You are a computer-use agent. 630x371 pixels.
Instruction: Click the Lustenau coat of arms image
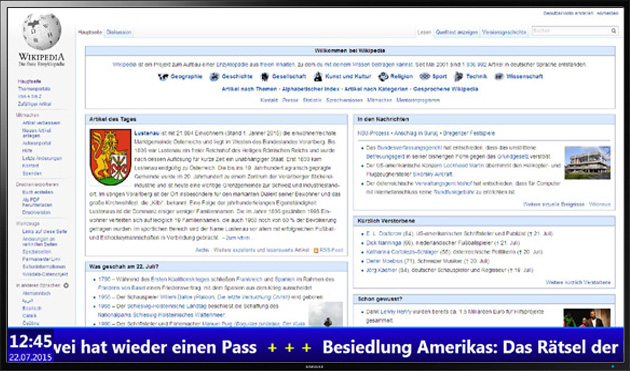pos(110,157)
